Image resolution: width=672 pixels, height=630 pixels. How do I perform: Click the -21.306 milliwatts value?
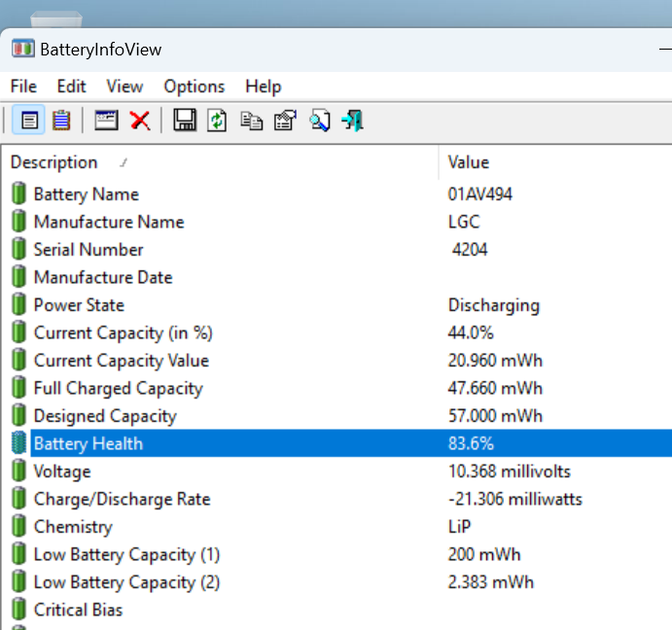[515, 499]
